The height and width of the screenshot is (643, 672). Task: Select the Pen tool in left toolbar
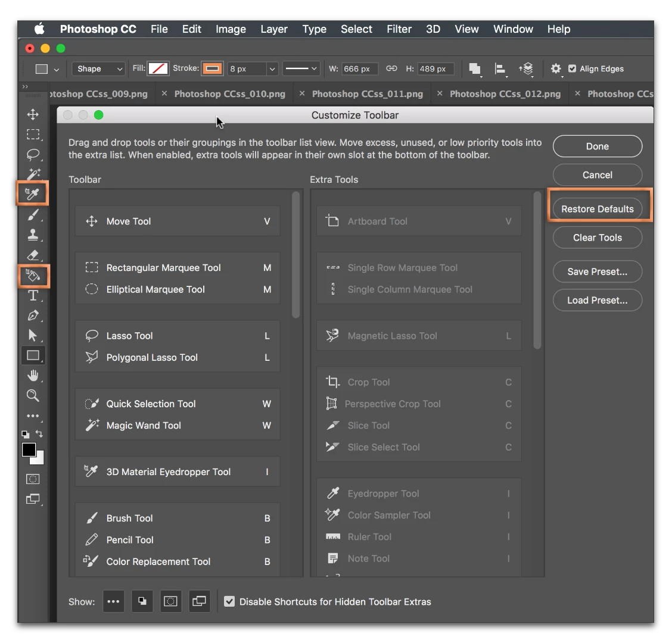33,316
